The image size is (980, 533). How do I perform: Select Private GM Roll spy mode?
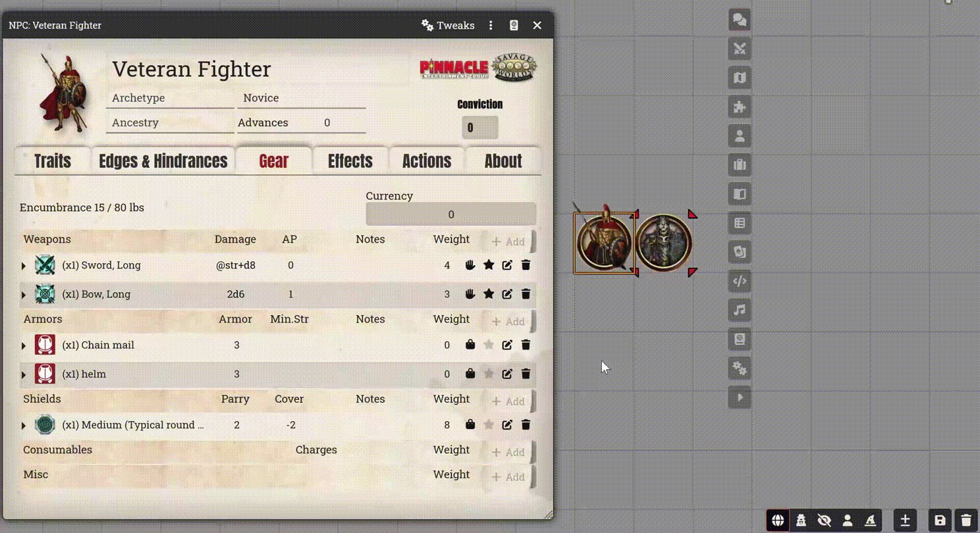[801, 520]
